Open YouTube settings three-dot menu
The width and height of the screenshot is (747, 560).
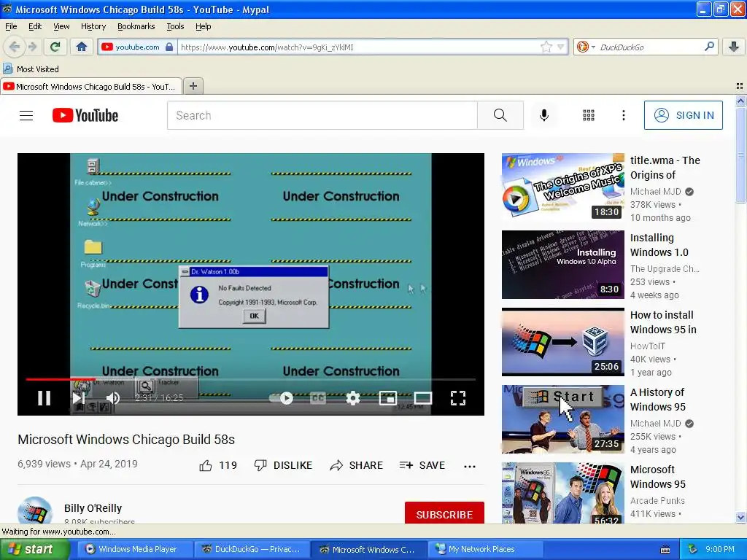pyautogui.click(x=623, y=115)
